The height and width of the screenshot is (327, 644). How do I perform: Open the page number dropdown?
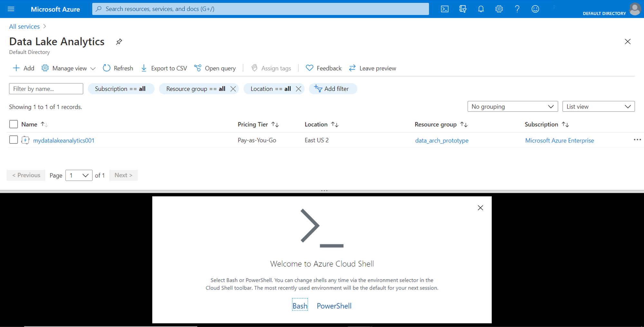point(79,175)
